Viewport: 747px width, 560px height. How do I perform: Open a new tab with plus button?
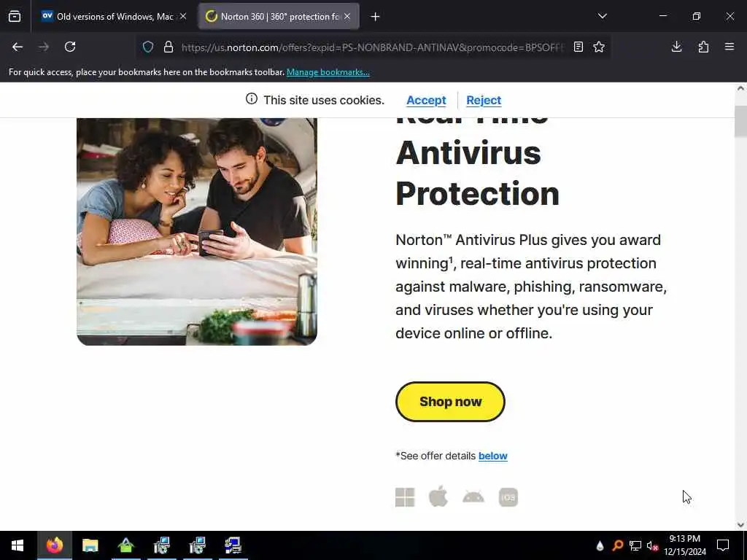click(x=376, y=17)
